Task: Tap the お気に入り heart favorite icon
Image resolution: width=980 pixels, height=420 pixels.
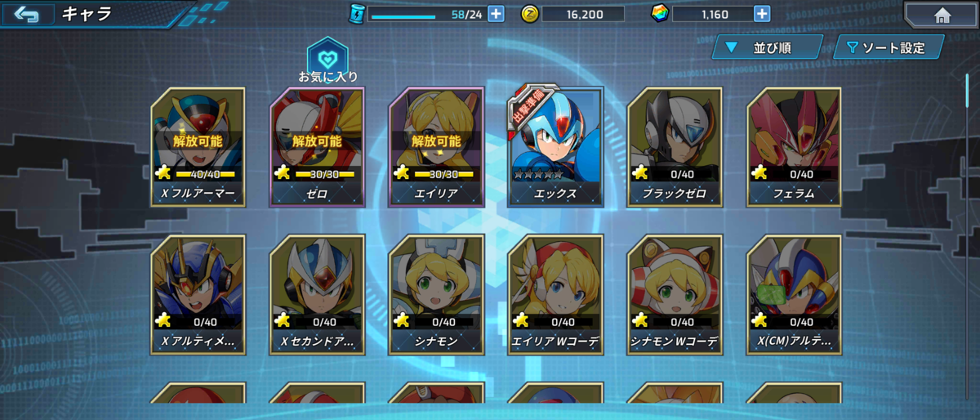Action: click(x=327, y=57)
